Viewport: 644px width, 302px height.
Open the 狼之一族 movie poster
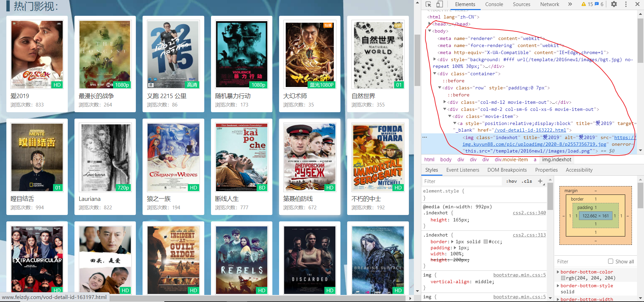click(x=173, y=157)
